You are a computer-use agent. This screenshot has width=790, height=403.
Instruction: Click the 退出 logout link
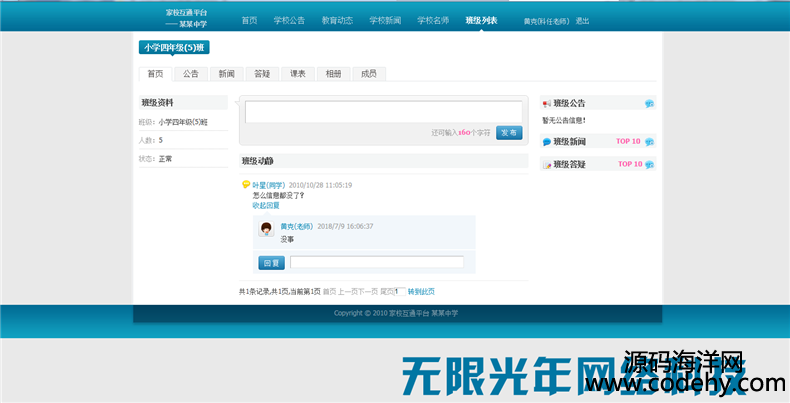click(582, 21)
